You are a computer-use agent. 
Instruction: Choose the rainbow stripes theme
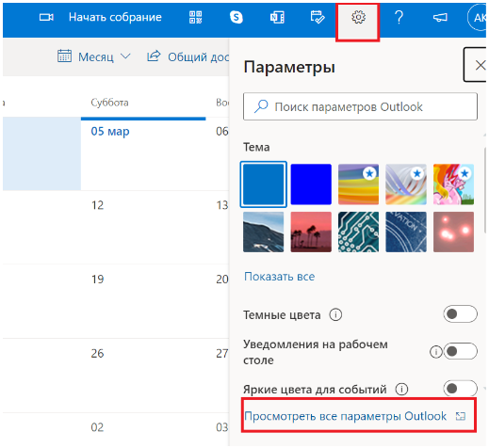point(358,184)
